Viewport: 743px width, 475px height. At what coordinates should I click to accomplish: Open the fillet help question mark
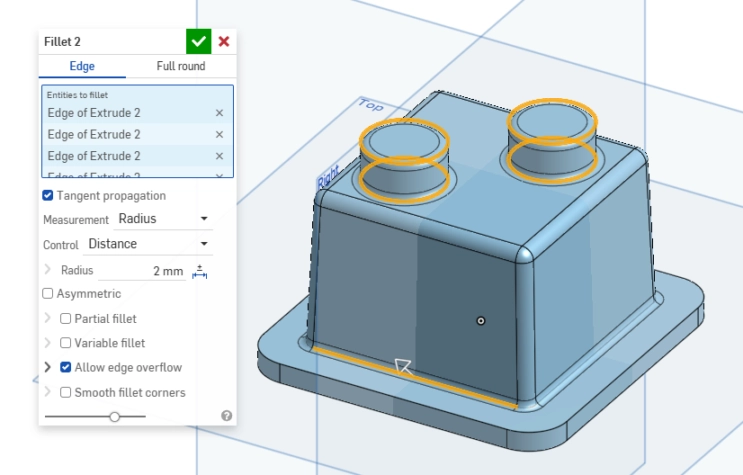[227, 416]
